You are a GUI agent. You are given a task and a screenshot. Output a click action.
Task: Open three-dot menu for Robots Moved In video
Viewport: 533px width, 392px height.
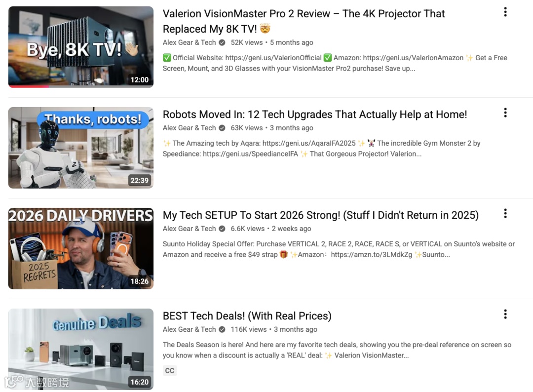(x=505, y=113)
